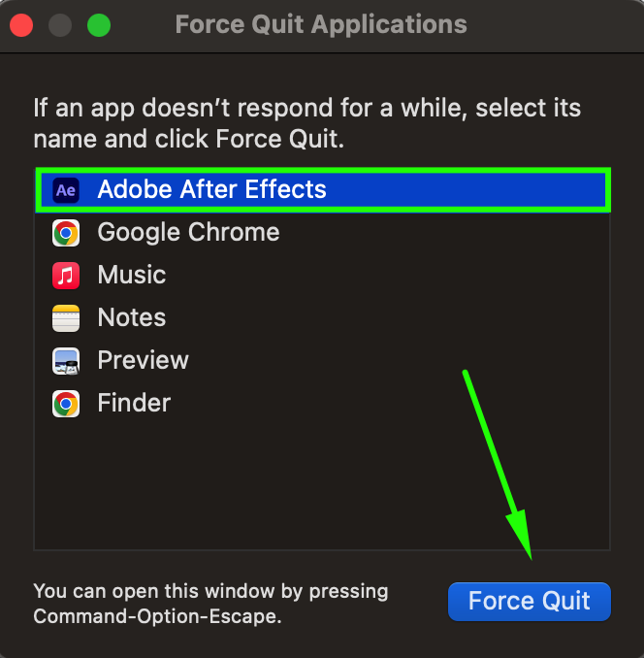
Task: Choose the Music entry label
Action: click(132, 276)
